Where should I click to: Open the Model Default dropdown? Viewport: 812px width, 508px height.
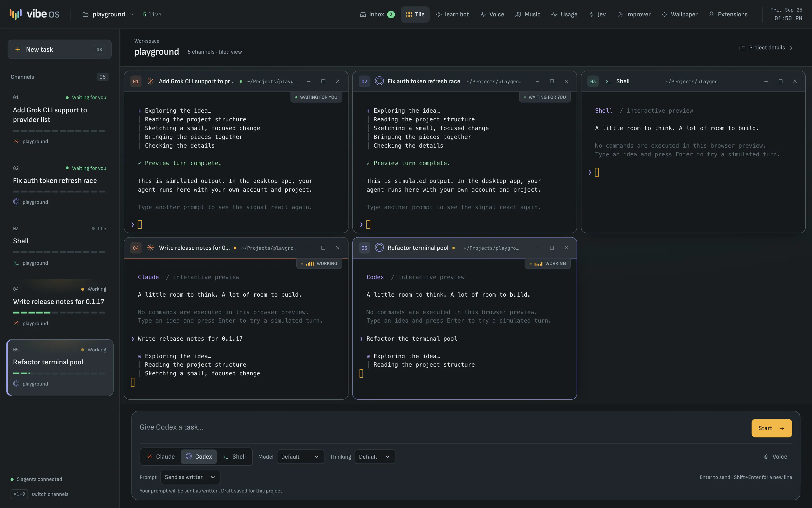[x=300, y=457]
